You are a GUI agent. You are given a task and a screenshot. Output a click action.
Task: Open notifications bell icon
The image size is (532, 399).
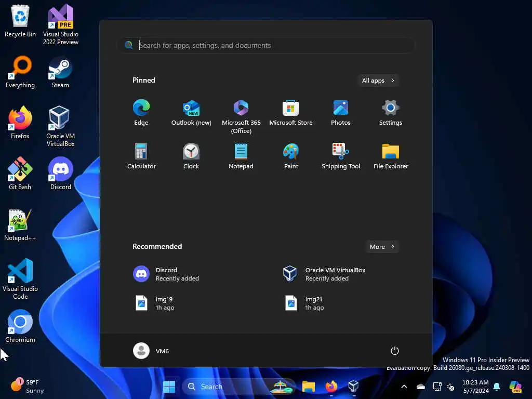coord(497,387)
